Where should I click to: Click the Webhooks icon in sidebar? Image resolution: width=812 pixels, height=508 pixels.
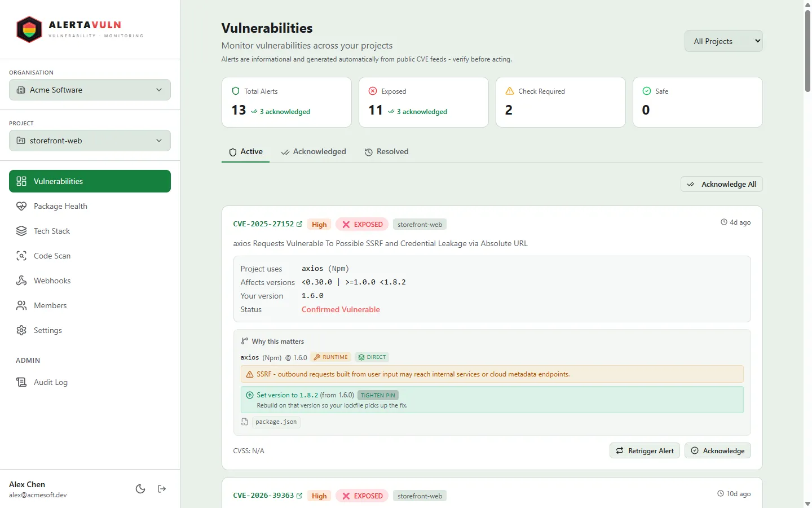21,281
